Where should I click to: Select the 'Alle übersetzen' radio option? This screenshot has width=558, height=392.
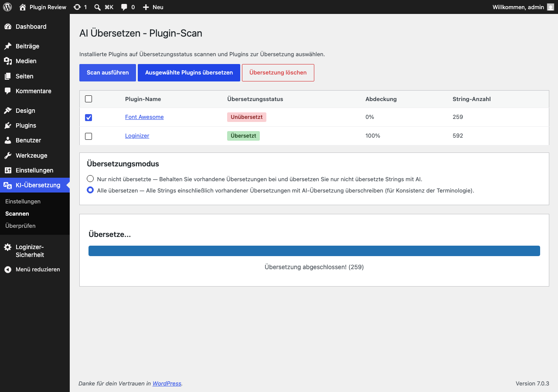tap(90, 190)
